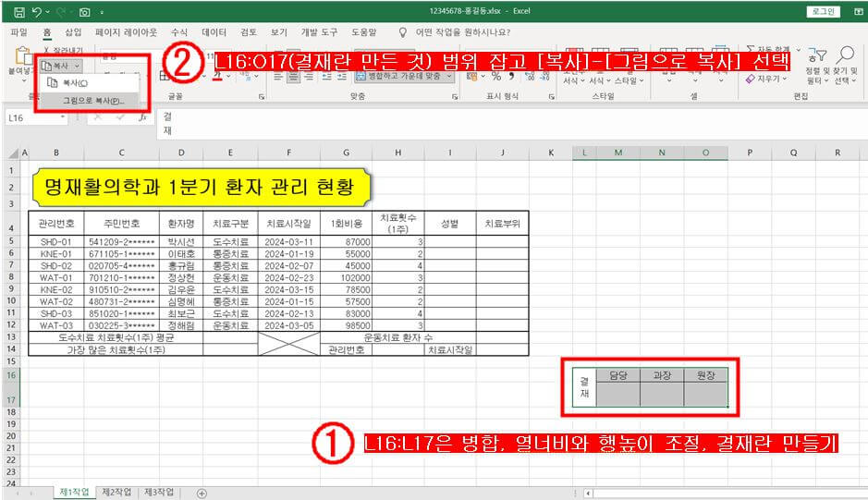Switch to the 데이터 data tab

tap(214, 32)
